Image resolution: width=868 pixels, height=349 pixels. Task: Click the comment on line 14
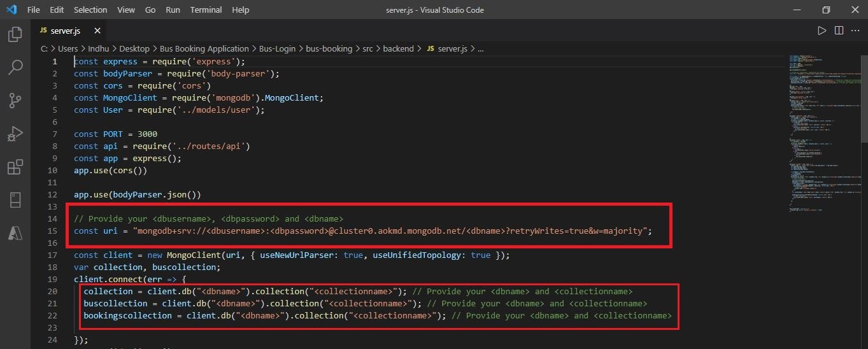(208, 218)
